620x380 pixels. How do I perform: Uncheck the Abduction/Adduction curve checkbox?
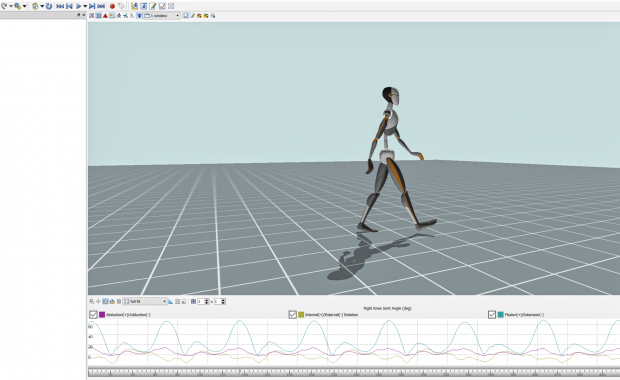click(x=93, y=315)
